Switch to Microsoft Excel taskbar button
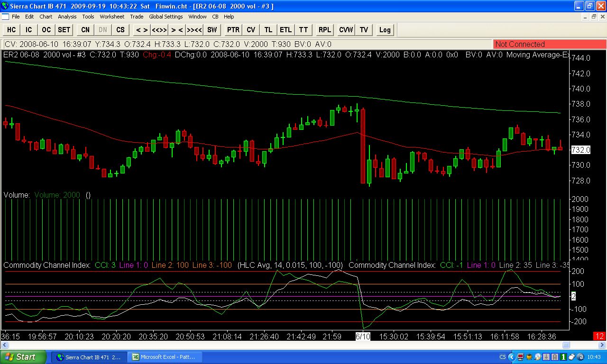The image size is (607, 364). click(x=166, y=357)
